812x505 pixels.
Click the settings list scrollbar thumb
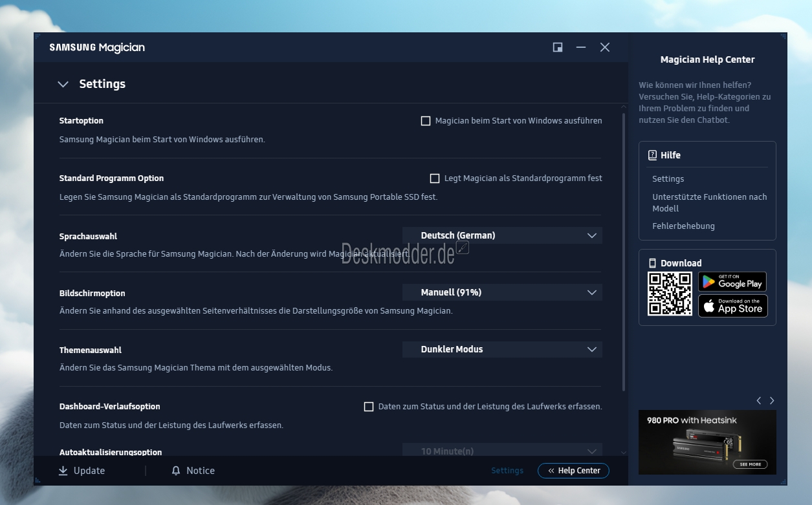[624, 252]
